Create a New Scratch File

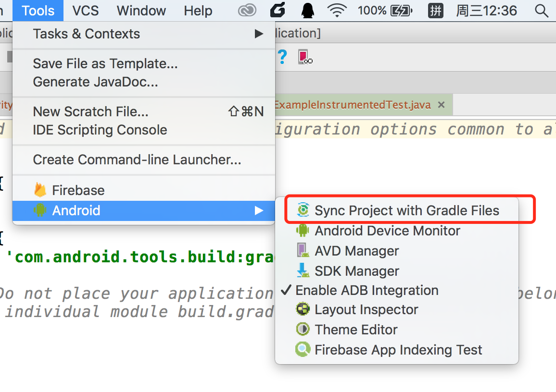click(x=144, y=112)
